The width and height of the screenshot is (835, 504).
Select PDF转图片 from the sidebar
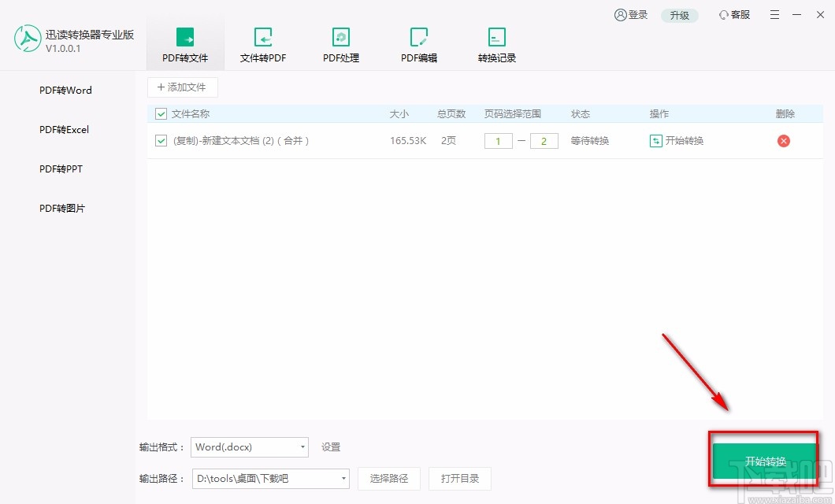tap(61, 208)
